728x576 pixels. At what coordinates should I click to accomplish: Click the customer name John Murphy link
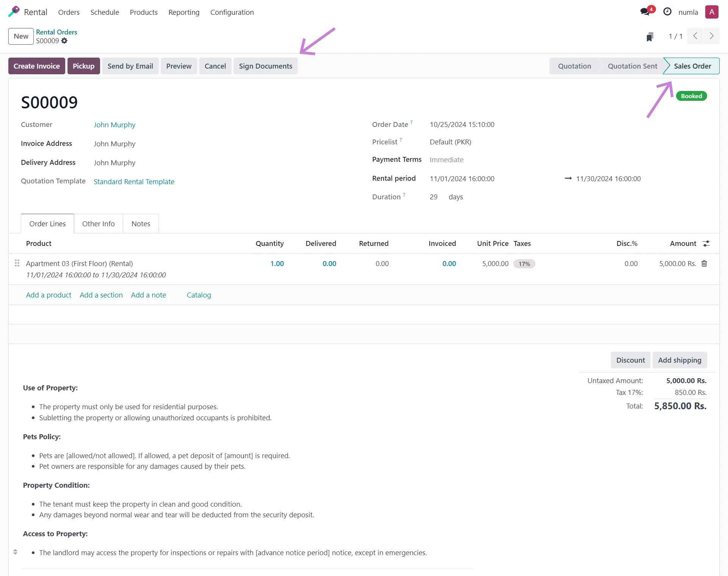(115, 125)
